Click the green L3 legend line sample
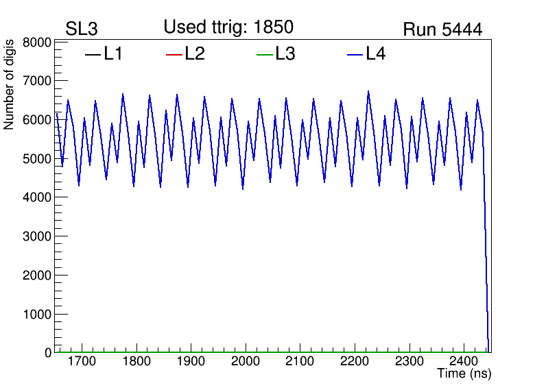Viewport: 546px width, 392px height. point(263,55)
